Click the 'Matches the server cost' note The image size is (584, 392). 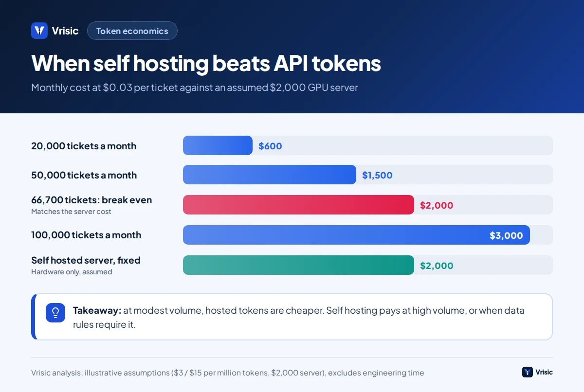pos(71,212)
